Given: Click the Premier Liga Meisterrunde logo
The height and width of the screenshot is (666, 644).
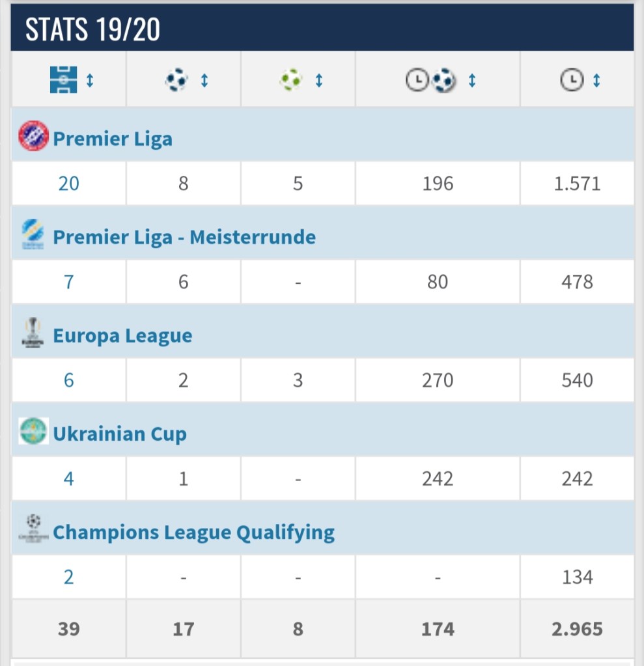Looking at the screenshot, I should pyautogui.click(x=33, y=234).
